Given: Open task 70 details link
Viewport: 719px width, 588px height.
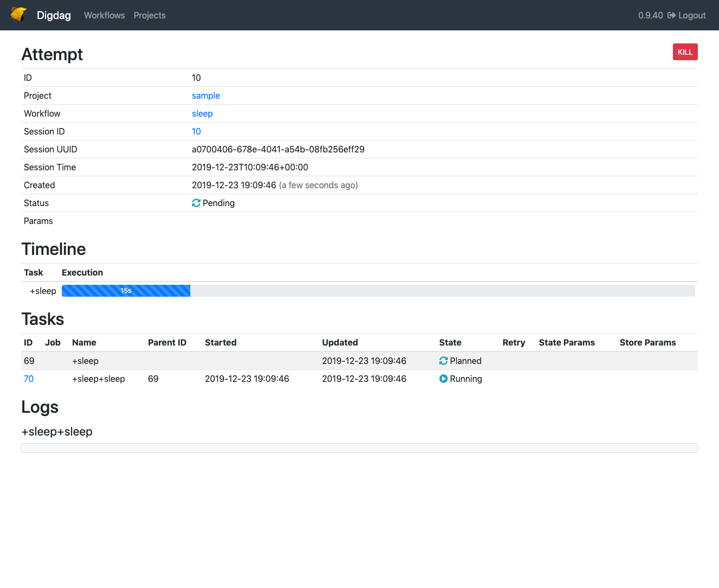Looking at the screenshot, I should click(x=28, y=379).
